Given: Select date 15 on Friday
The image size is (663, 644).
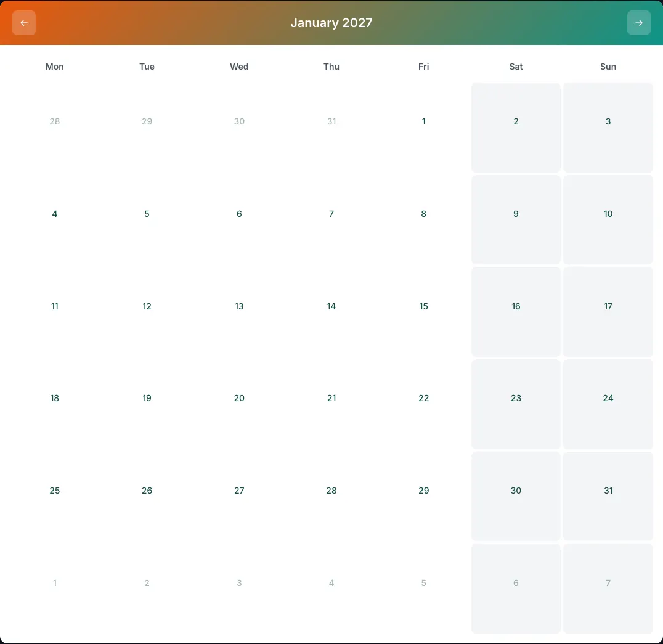Looking at the screenshot, I should tap(424, 312).
